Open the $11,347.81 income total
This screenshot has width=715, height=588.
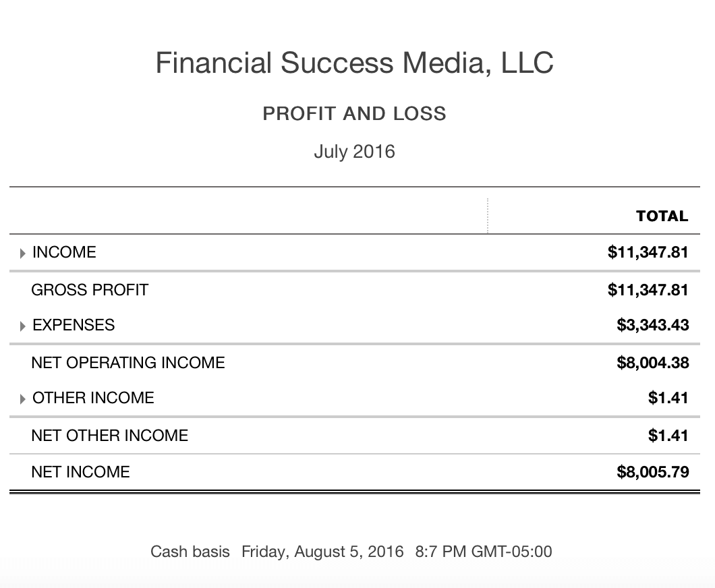tap(648, 252)
